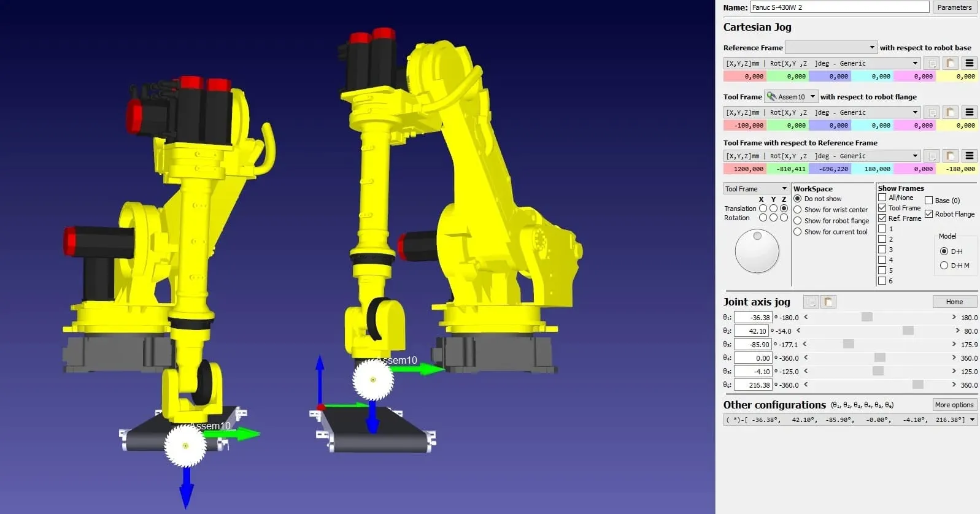Paste pose into Tool-to-Reference Frame row
Image resolution: width=980 pixels, height=514 pixels.
(x=951, y=156)
